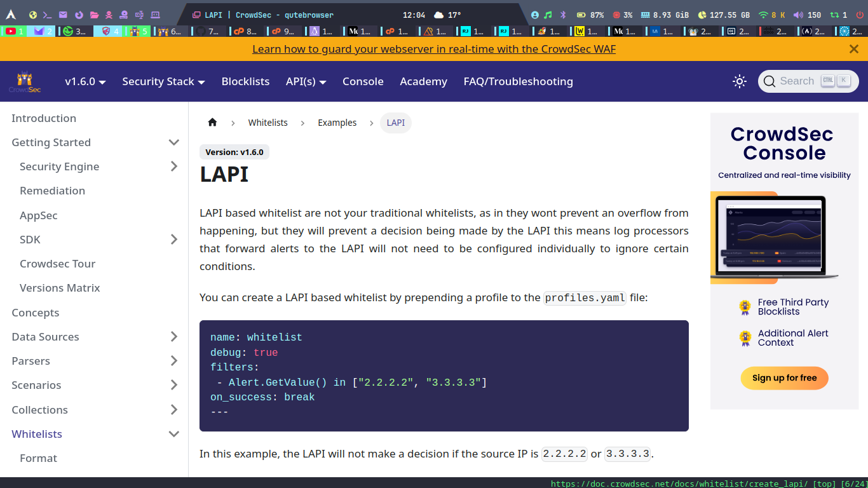
Task: Close the CrowdSec WAF announcement banner
Action: tap(854, 49)
